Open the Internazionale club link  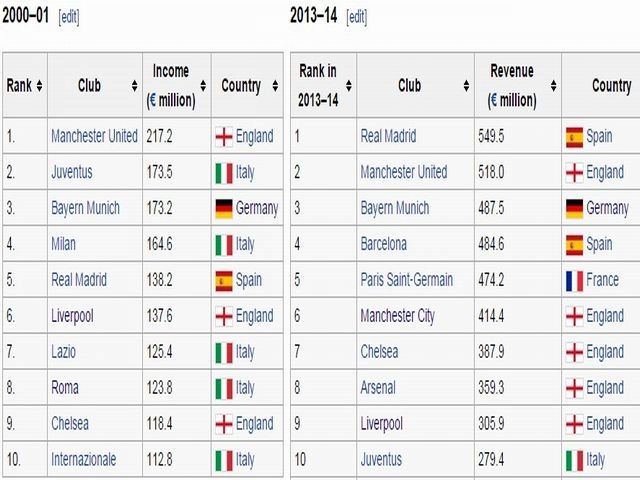(83, 459)
